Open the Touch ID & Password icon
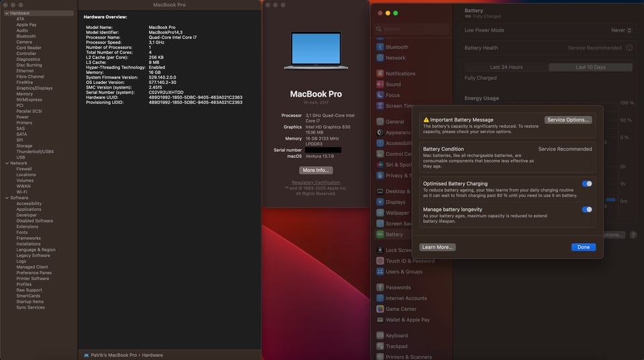 point(380,261)
